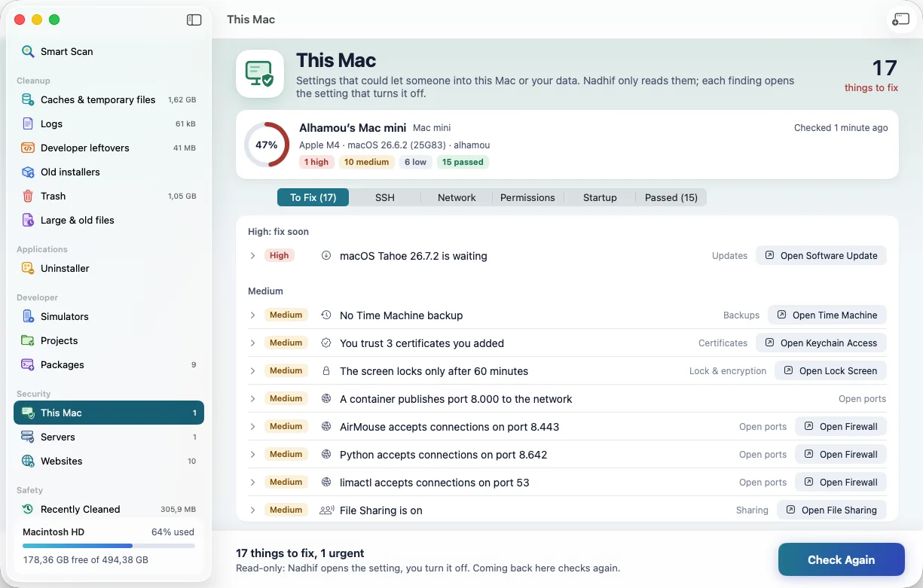Click the Developer leftovers icon
This screenshot has height=588, width=923.
28,148
